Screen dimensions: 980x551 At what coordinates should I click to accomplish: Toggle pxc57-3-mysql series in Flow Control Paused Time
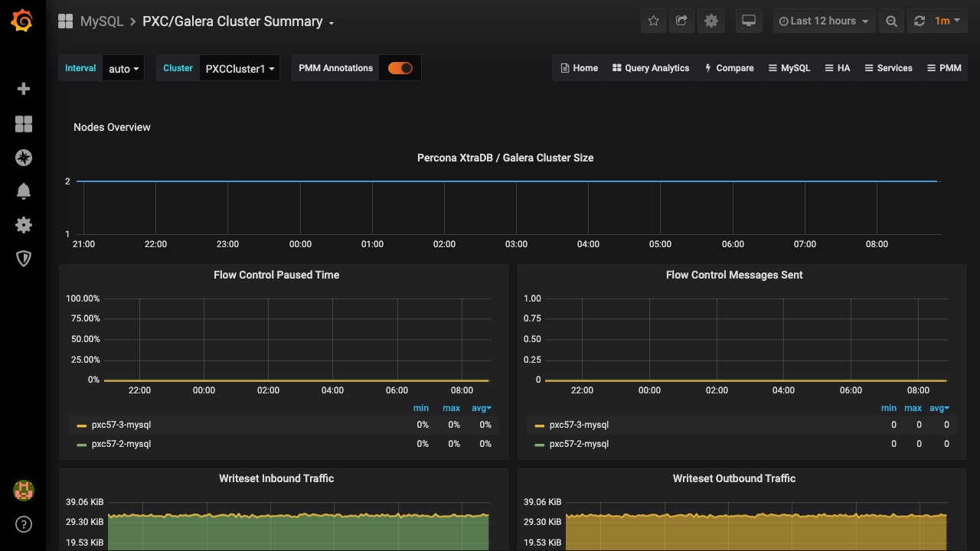tap(120, 425)
